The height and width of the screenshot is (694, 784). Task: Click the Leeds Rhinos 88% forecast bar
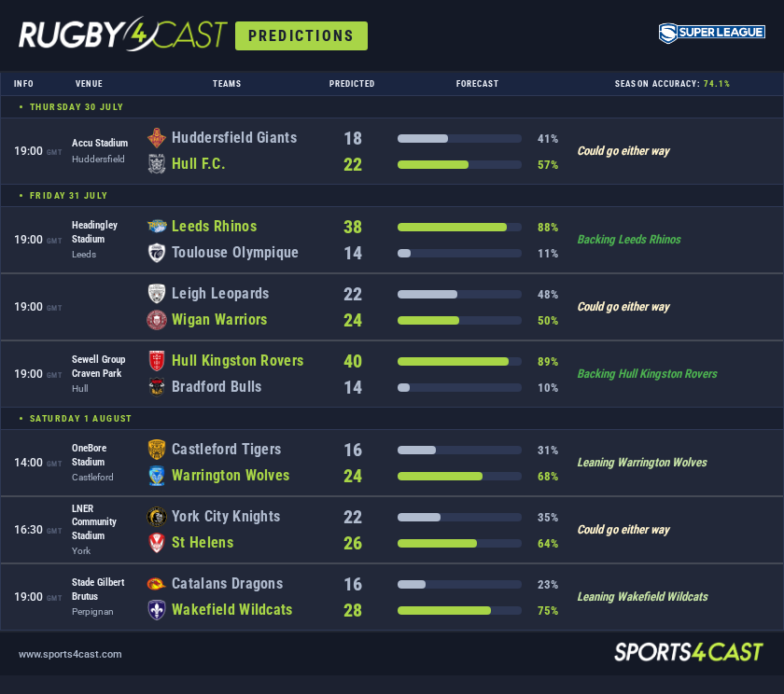click(459, 227)
